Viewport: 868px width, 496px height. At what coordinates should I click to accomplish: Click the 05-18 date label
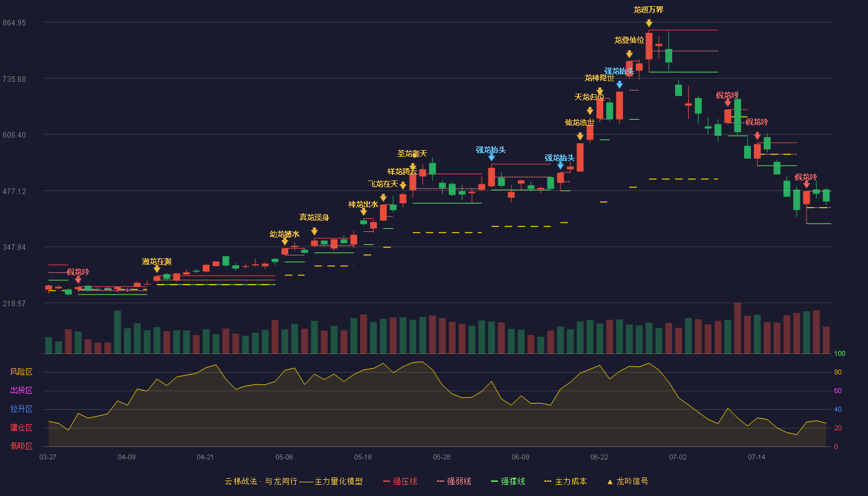[x=363, y=457]
